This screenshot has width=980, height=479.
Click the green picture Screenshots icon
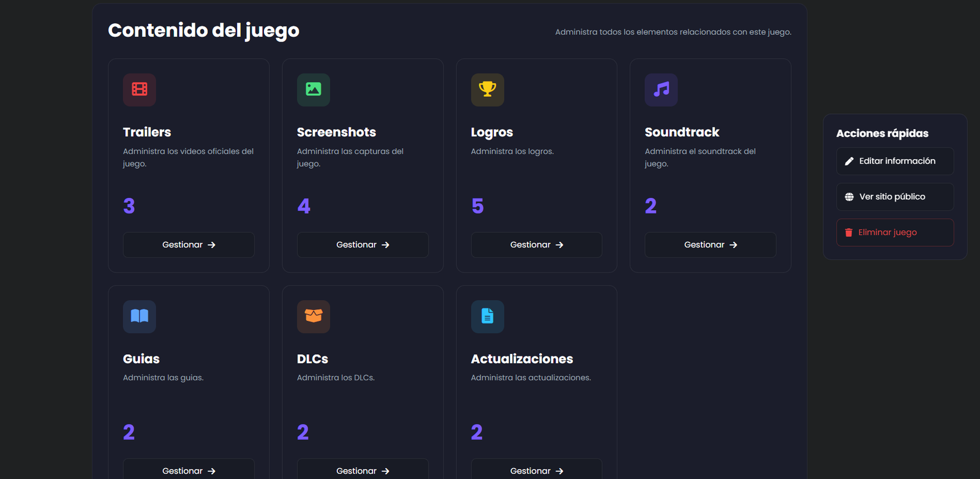click(x=314, y=89)
